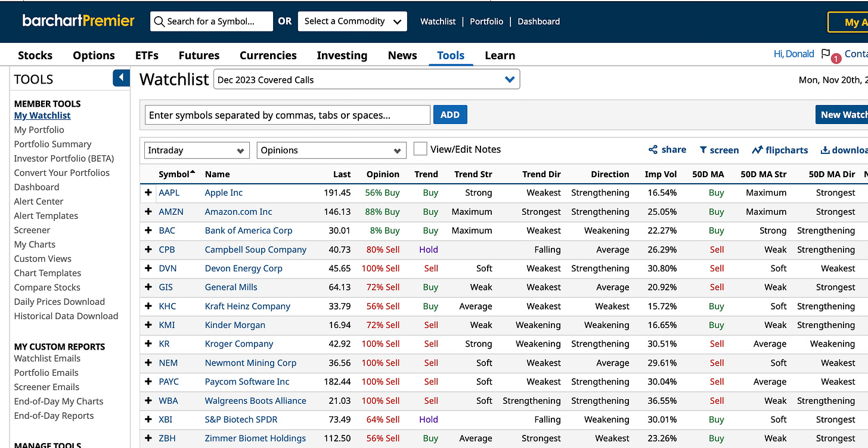Screen dimensions: 868x448
Task: Open Watchlist Emails report link
Action: click(47, 358)
